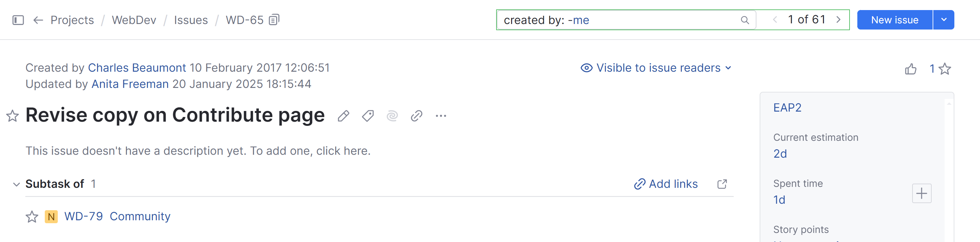
Task: Click the plus icon beside Spent time
Action: 921,193
